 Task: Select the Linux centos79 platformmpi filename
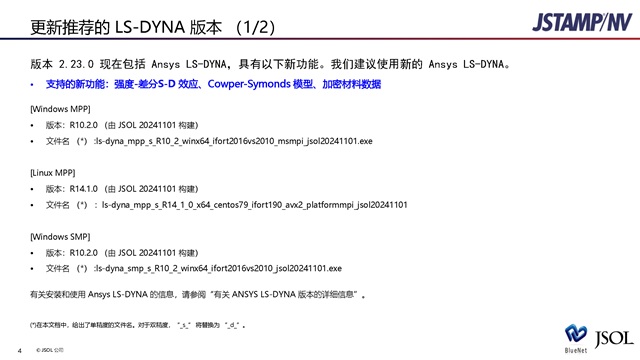tap(255, 205)
